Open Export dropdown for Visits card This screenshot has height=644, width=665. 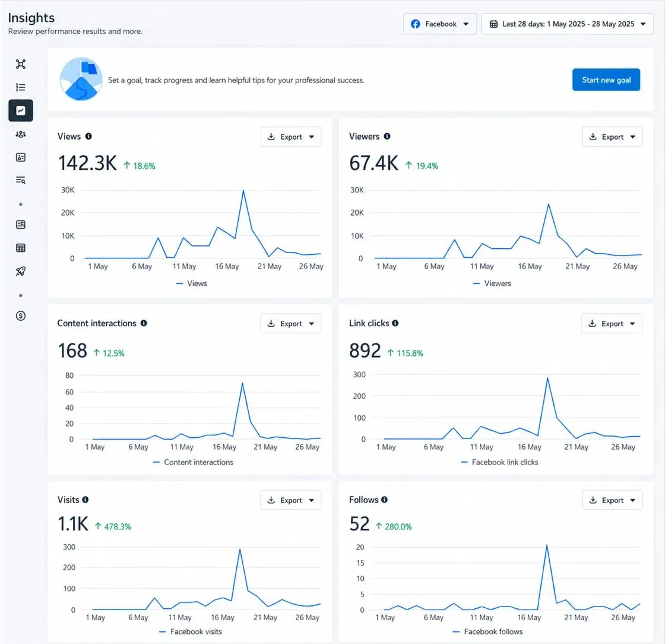coord(290,500)
